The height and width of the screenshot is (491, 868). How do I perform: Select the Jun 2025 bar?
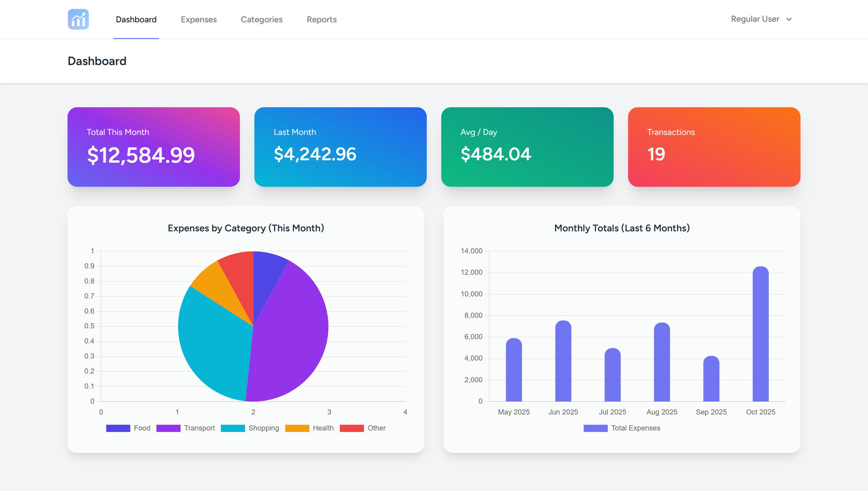click(563, 361)
